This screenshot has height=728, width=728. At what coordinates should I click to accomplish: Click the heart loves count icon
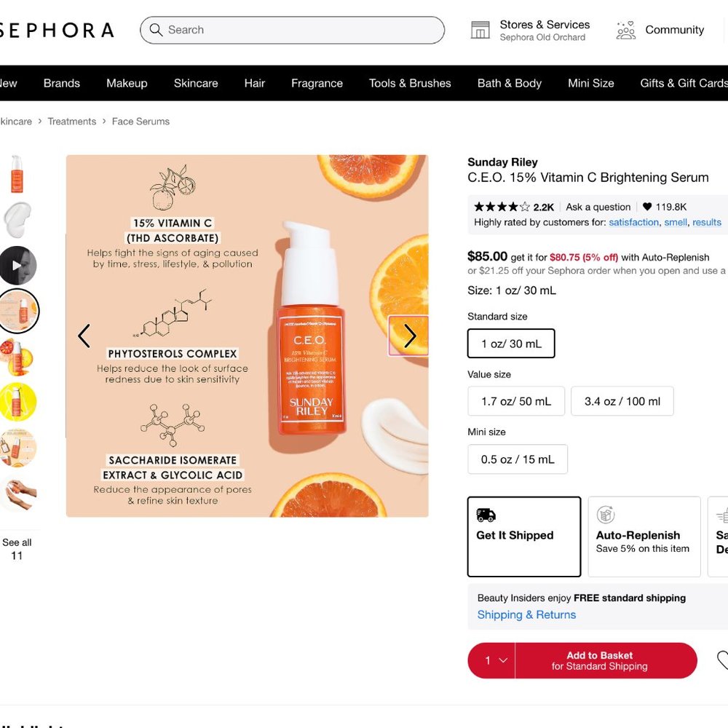pos(647,207)
